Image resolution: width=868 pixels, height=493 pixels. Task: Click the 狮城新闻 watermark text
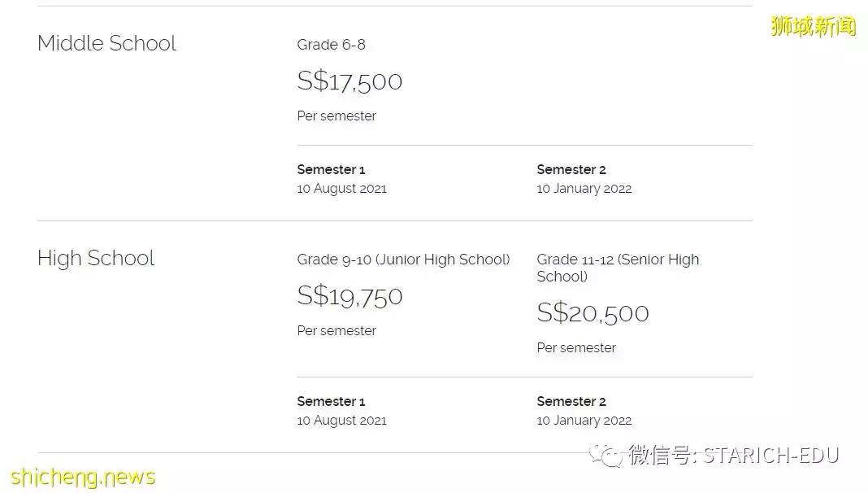(814, 26)
